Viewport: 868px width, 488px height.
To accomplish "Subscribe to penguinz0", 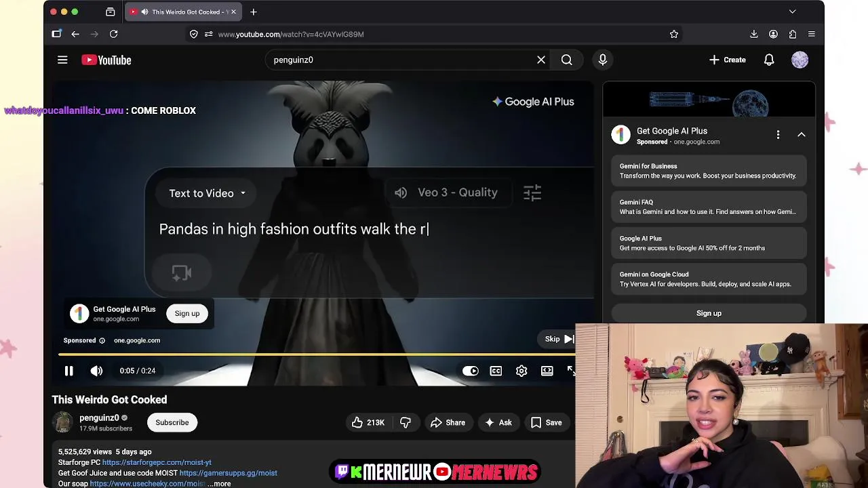I will coord(172,422).
